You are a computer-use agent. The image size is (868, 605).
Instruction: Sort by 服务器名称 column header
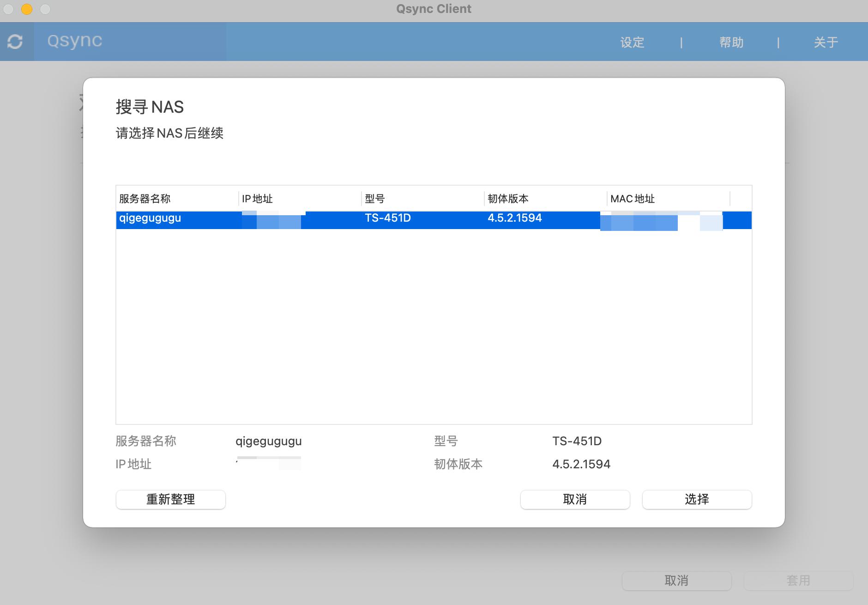[177, 199]
